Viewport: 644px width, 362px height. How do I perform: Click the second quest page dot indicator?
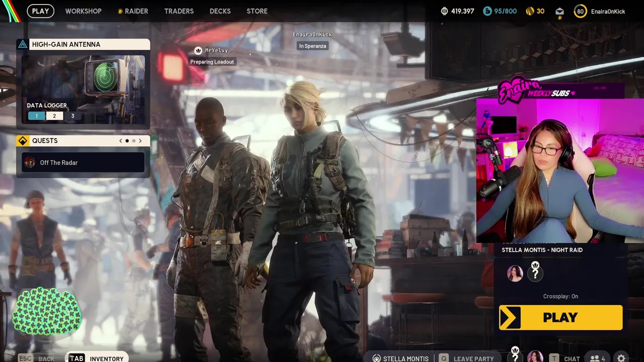point(133,141)
